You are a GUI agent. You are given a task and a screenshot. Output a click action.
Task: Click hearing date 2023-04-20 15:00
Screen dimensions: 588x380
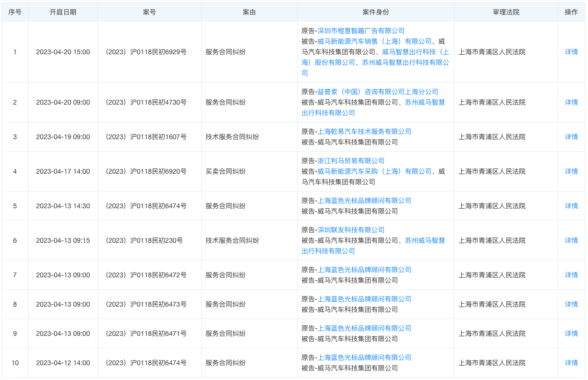[x=63, y=52]
